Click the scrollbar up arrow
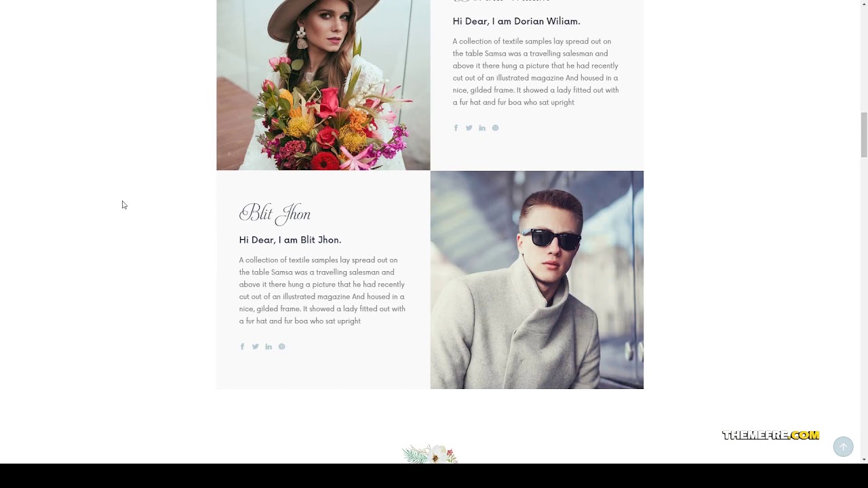This screenshot has width=868, height=488. pyautogui.click(x=864, y=4)
